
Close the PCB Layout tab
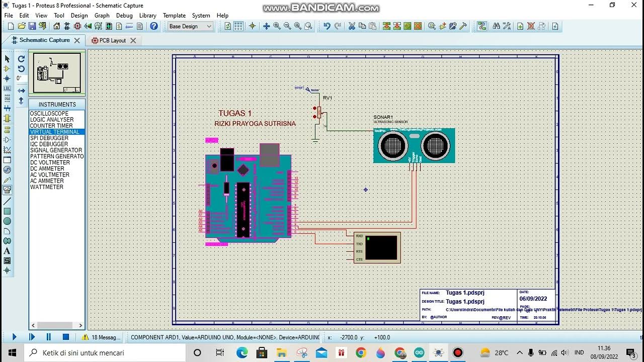(133, 40)
